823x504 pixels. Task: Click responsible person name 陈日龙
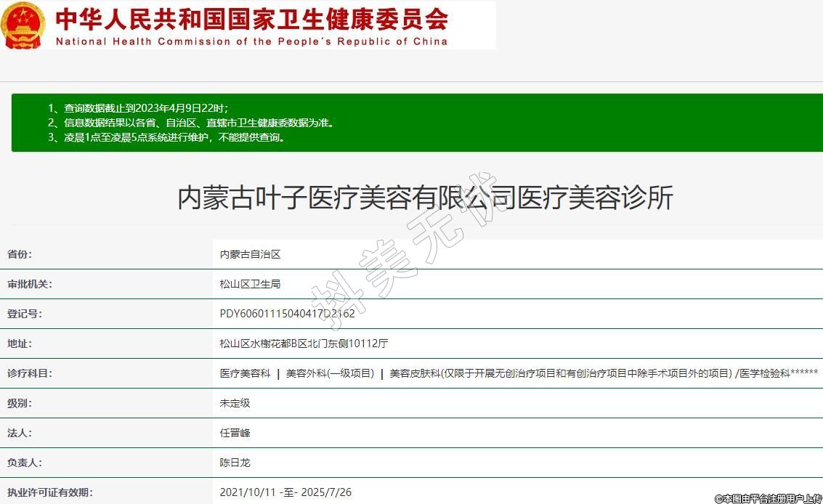[235, 463]
